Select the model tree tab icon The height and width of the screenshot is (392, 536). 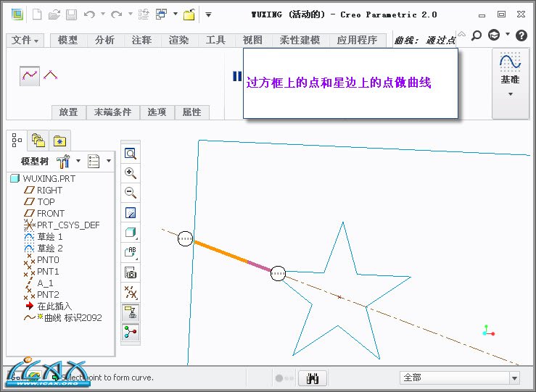(x=17, y=140)
